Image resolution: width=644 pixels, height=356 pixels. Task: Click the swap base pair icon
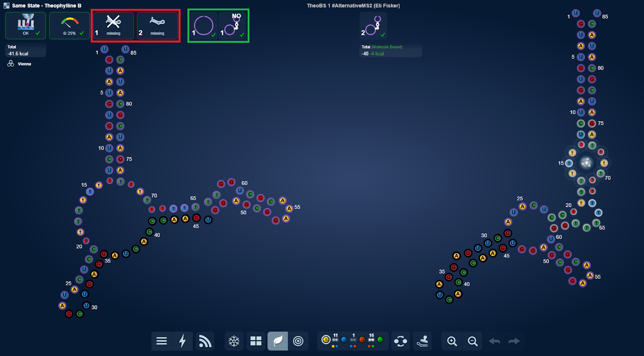pos(400,341)
